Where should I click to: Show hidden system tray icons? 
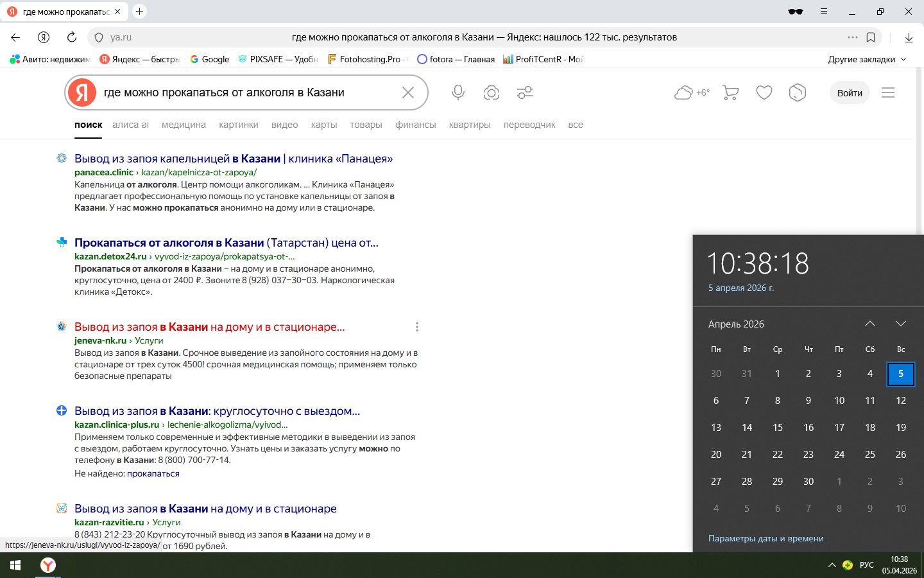click(832, 565)
